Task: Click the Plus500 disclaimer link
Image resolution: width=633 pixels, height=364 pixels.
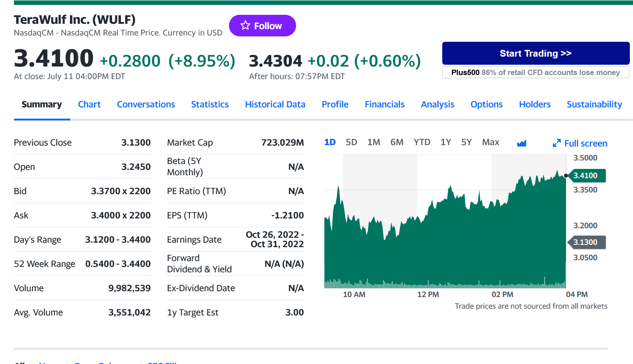Action: (535, 72)
